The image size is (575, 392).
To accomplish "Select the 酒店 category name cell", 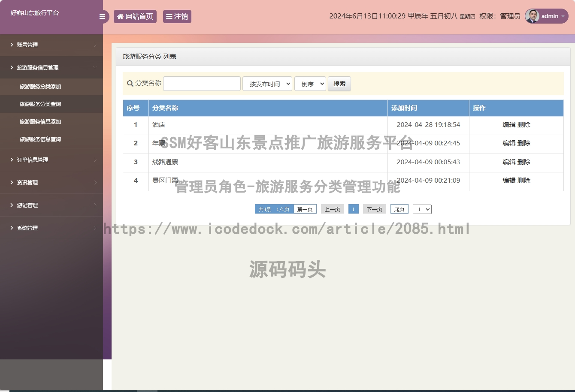I will point(268,125).
